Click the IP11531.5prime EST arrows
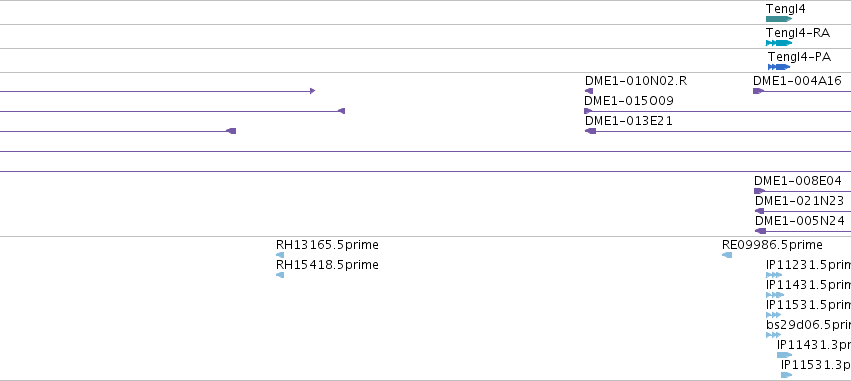851x381 pixels. (773, 315)
